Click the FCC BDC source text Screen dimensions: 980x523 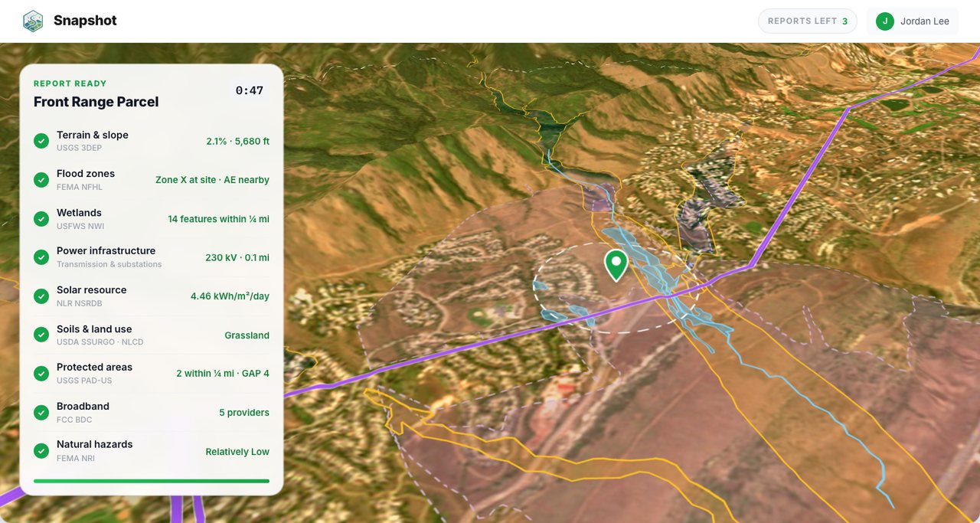(74, 420)
